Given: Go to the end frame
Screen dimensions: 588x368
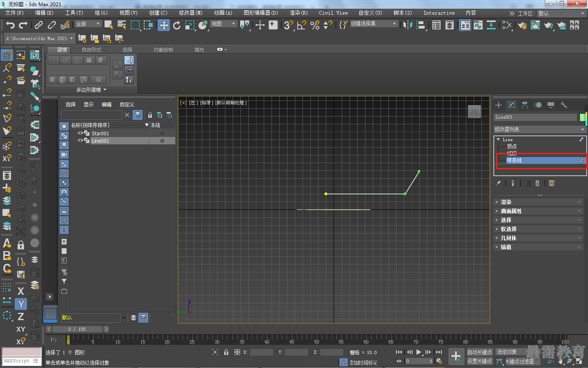Looking at the screenshot, I should pyautogui.click(x=439, y=352).
